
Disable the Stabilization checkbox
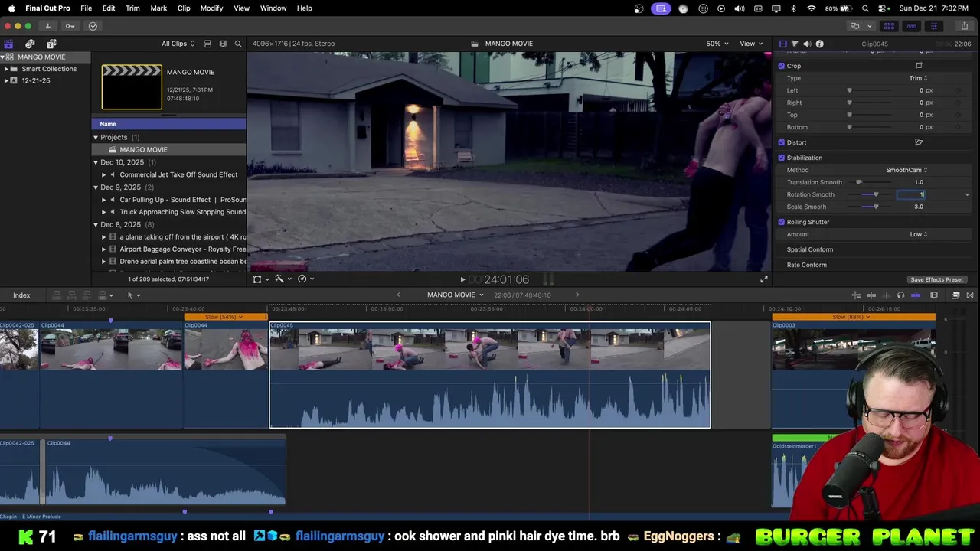tap(782, 158)
